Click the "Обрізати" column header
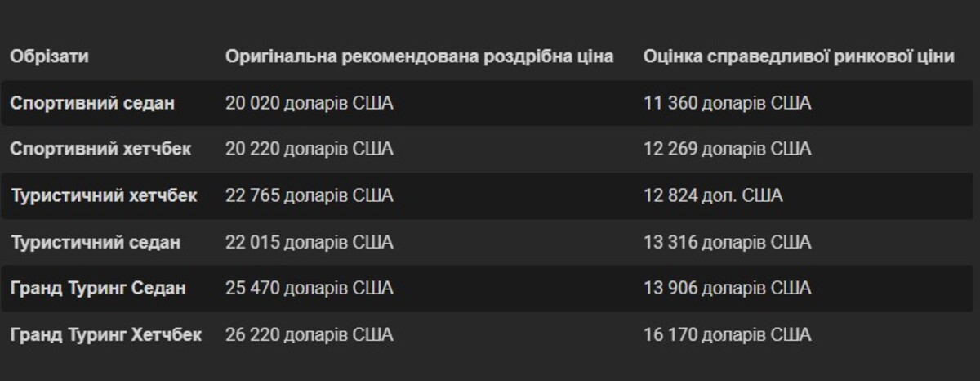The height and width of the screenshot is (381, 980). [x=49, y=56]
